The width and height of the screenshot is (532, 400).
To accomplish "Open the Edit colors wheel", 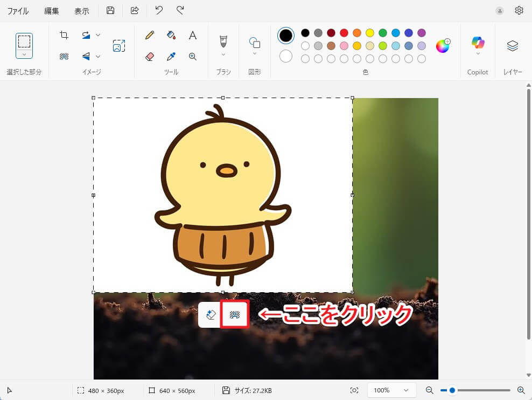I will pos(443,46).
